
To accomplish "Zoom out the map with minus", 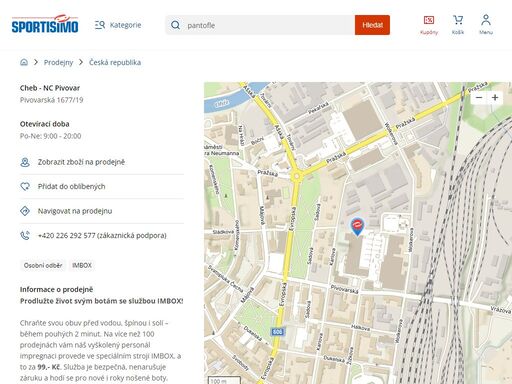I will tap(479, 98).
